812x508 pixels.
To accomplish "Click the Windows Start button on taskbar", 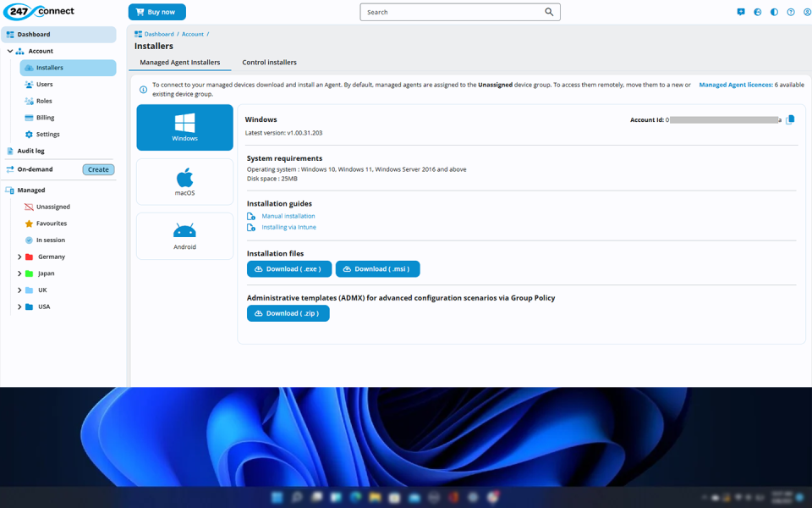I will pos(277,497).
